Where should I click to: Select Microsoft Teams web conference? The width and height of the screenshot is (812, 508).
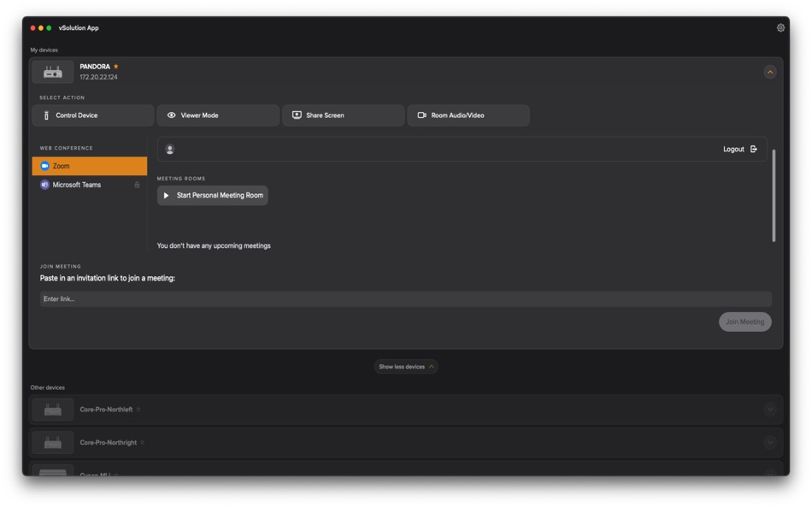click(90, 185)
